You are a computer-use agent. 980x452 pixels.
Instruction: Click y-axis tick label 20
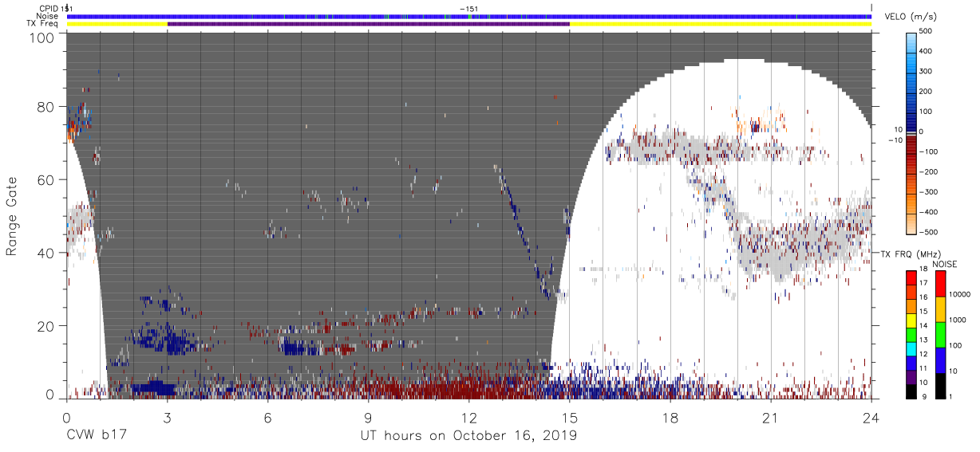tap(45, 326)
